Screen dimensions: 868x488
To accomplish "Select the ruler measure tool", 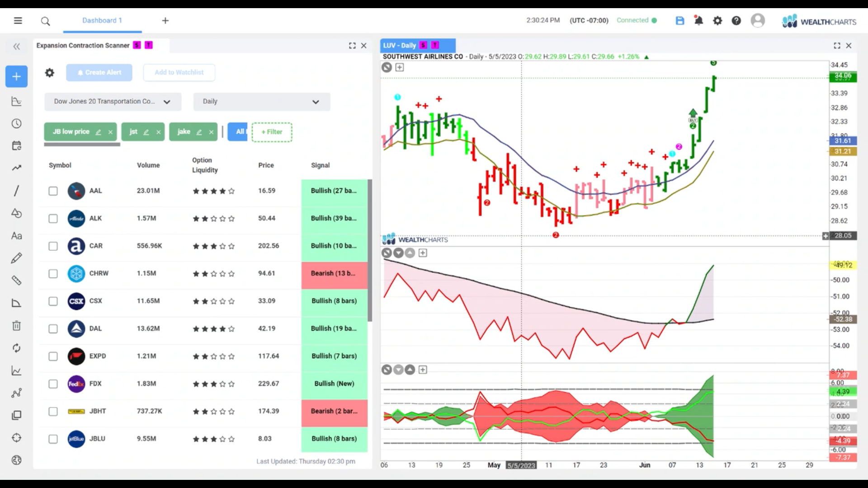I will [16, 280].
